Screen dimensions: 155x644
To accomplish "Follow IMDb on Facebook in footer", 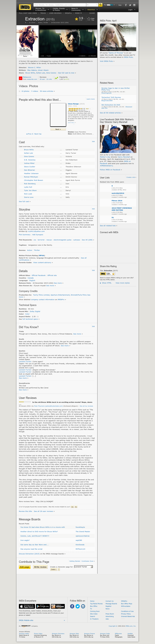I will [72, 606].
